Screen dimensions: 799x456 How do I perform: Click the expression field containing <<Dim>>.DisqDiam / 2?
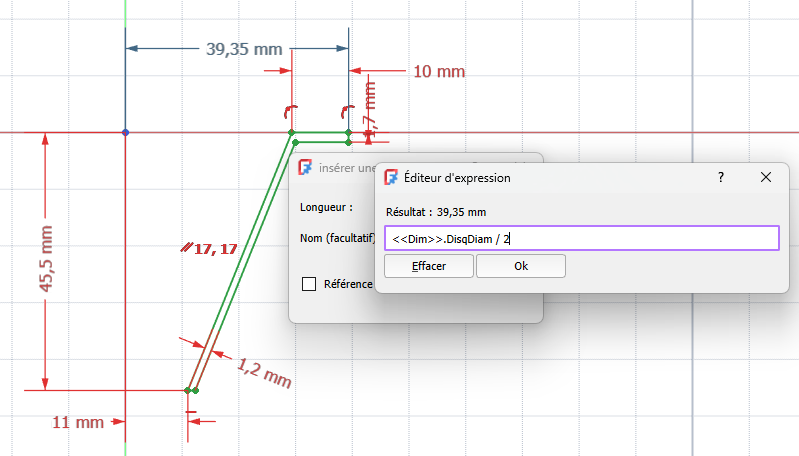point(580,239)
